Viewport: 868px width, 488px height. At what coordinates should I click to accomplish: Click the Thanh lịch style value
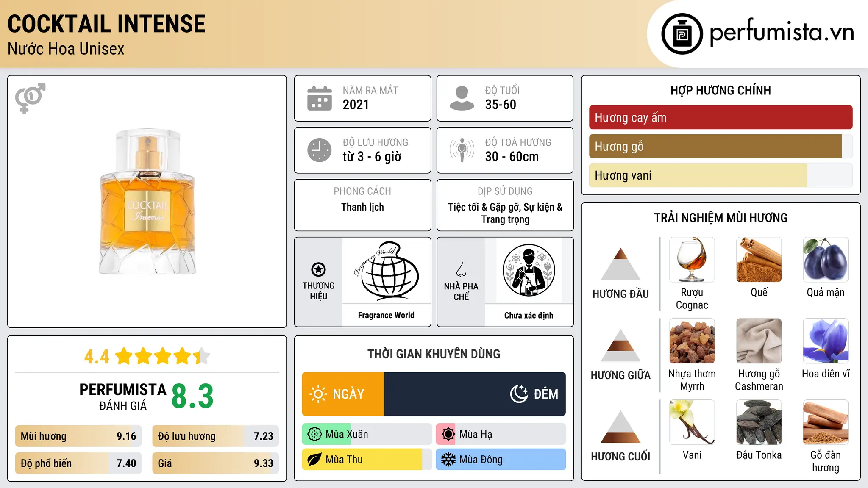pyautogui.click(x=362, y=207)
